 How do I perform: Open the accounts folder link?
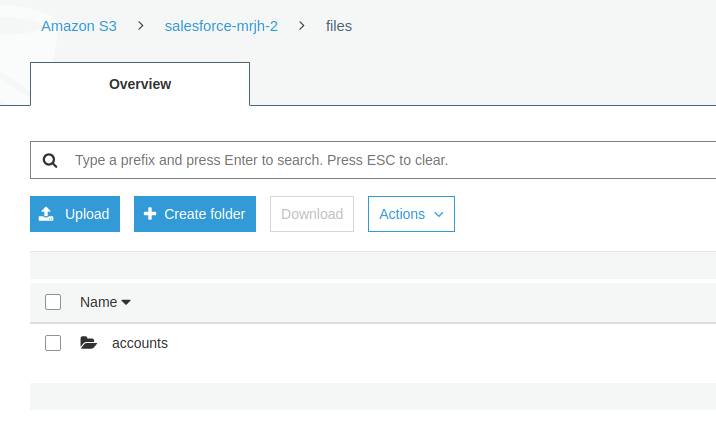tap(140, 343)
